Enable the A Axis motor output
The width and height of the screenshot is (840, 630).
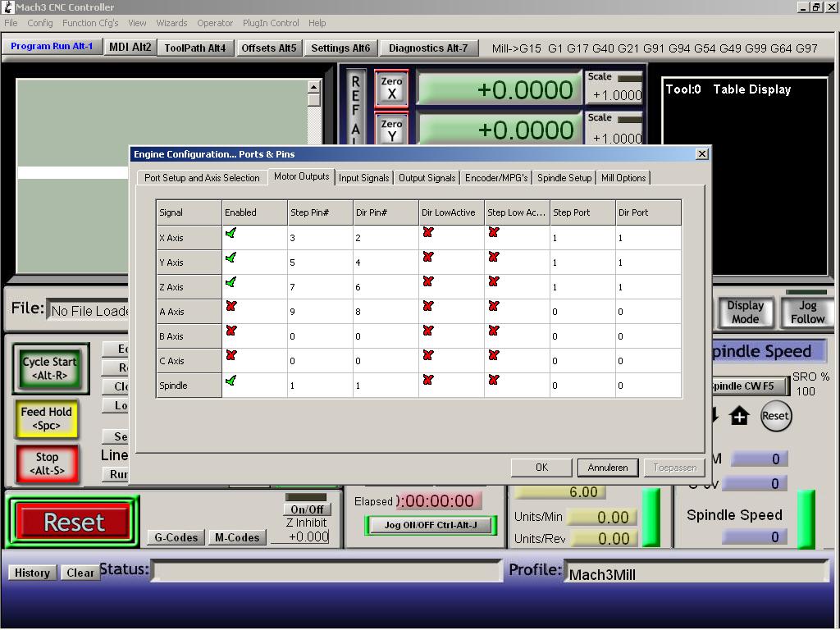231,307
